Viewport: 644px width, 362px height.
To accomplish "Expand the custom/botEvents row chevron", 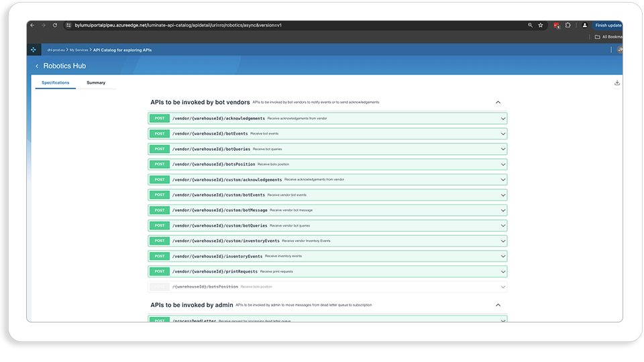I will point(502,195).
